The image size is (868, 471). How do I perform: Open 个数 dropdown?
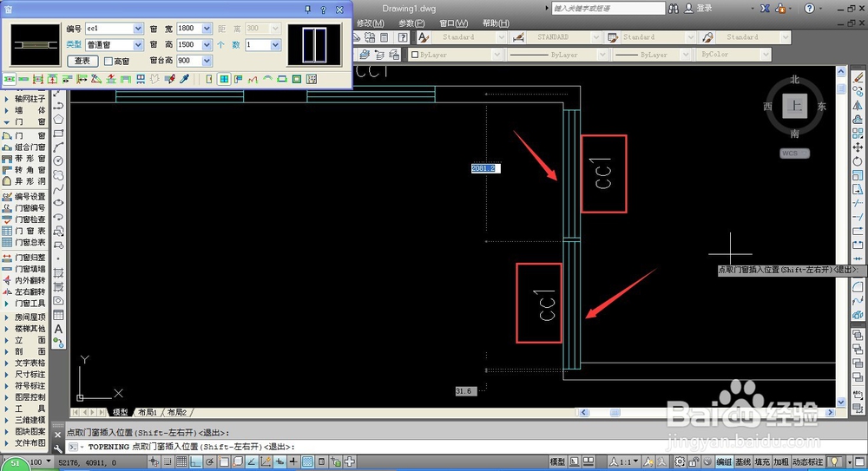tap(275, 45)
